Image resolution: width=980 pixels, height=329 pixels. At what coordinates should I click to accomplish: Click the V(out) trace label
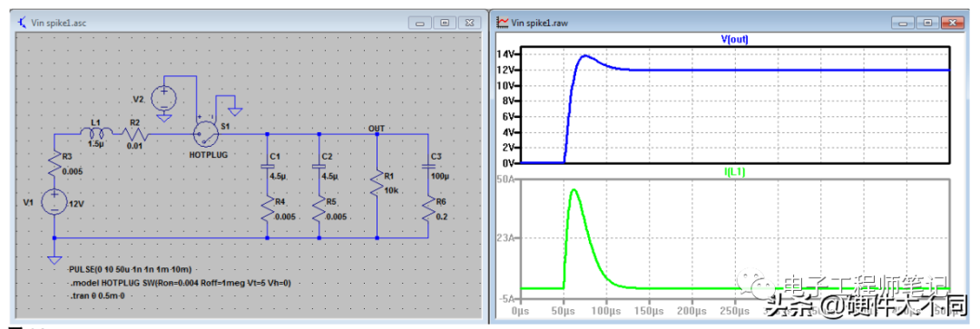734,39
